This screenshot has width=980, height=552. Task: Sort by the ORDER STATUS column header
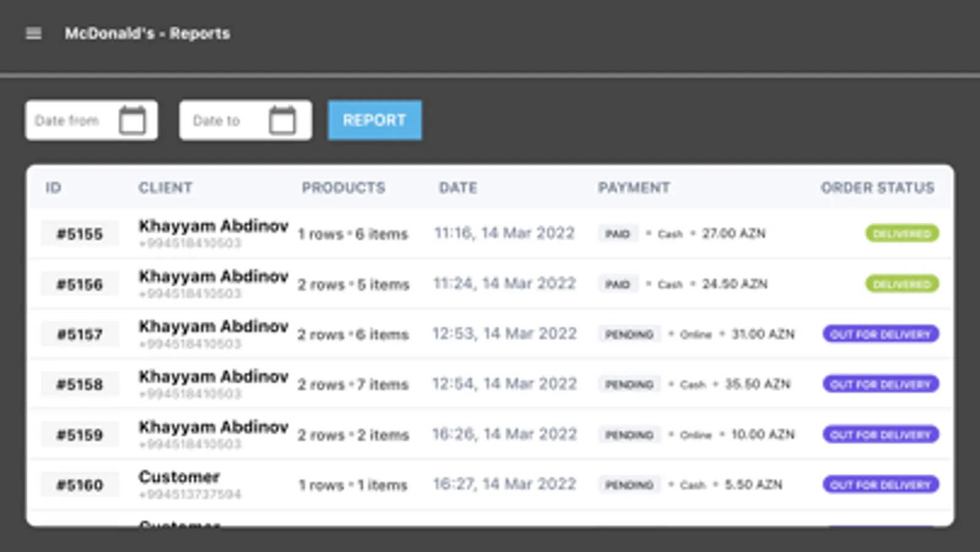pyautogui.click(x=878, y=188)
